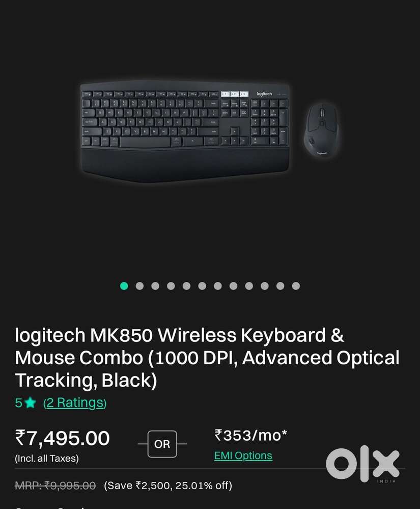Image resolution: width=420 pixels, height=509 pixels.
Task: Tap the keyboard product image
Action: pyautogui.click(x=185, y=131)
